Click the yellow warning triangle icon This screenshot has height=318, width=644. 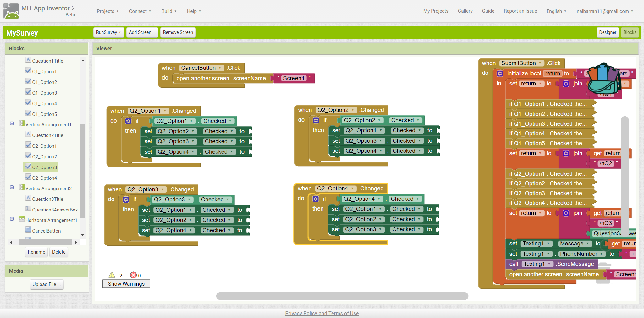[x=112, y=275]
